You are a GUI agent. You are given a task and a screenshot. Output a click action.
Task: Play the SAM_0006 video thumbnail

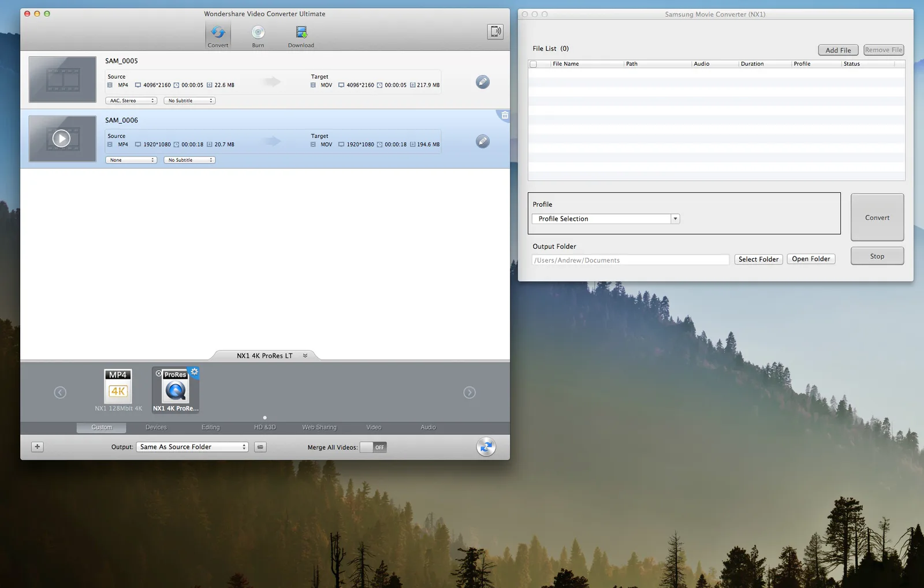pyautogui.click(x=61, y=139)
